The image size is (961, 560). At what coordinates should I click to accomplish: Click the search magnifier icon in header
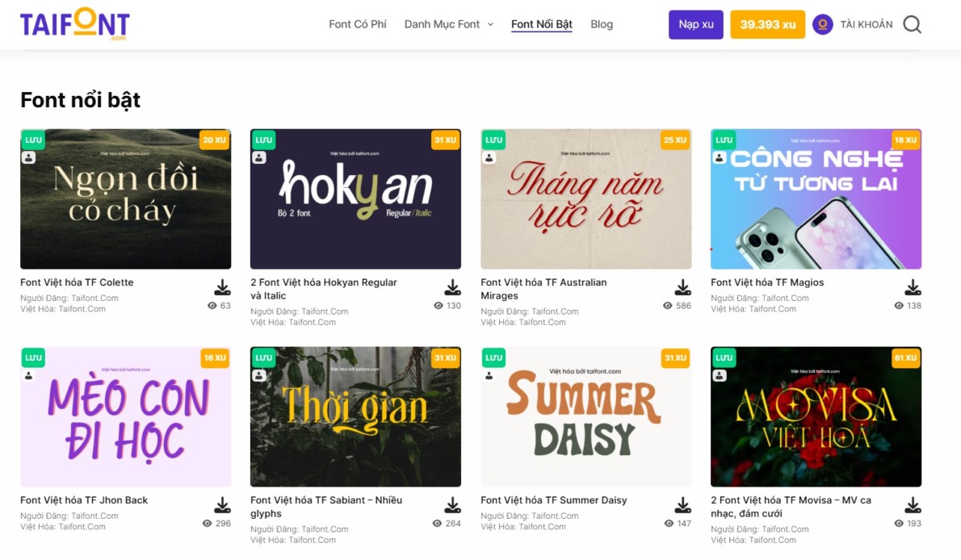(x=912, y=24)
